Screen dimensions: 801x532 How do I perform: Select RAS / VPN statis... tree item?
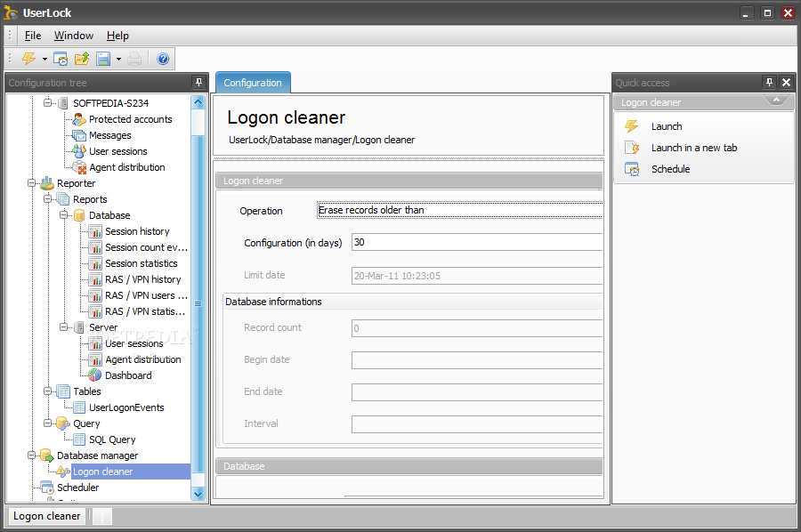[145, 311]
